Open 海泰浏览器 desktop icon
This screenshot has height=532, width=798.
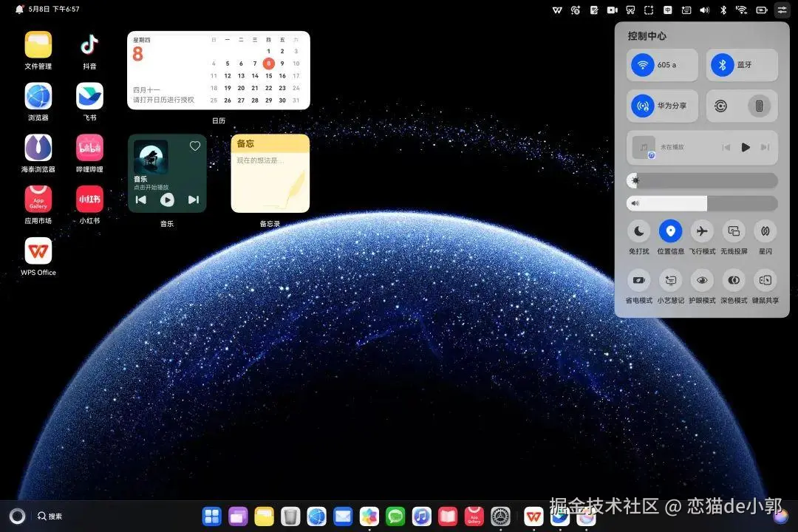[x=38, y=148]
